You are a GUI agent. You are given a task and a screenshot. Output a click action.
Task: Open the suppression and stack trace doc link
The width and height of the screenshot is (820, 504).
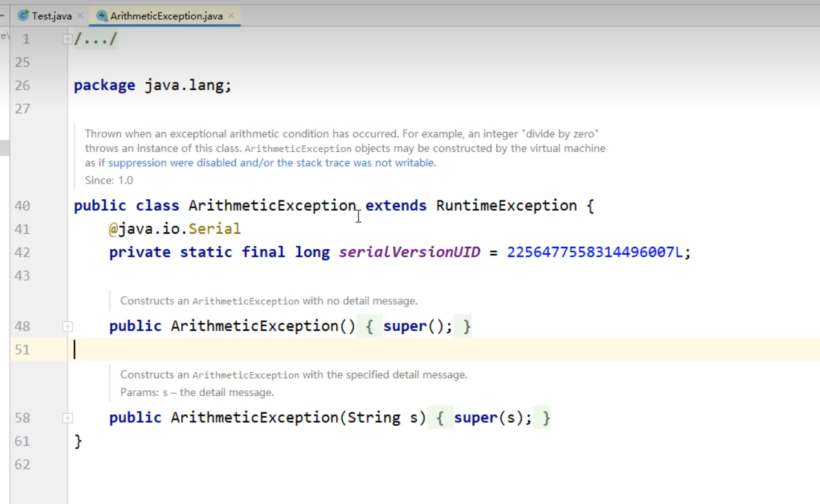point(271,163)
